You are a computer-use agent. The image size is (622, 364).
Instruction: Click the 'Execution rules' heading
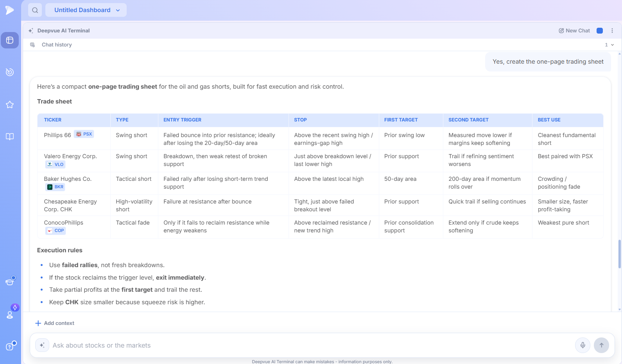pos(60,250)
